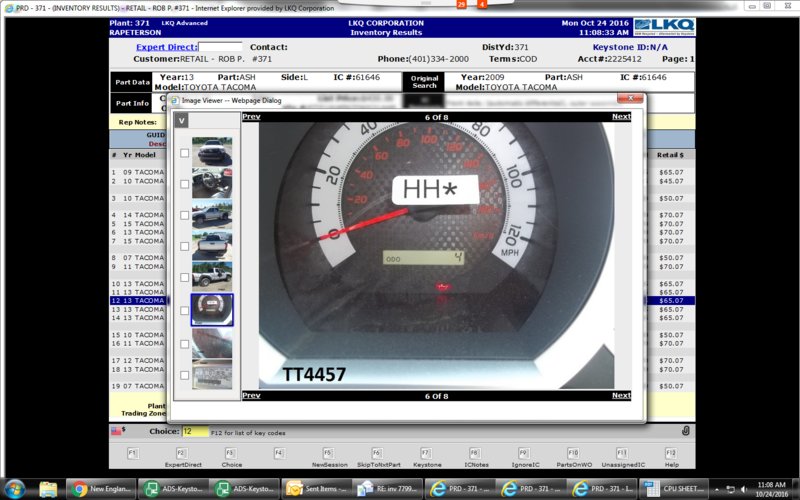This screenshot has width=800, height=500.
Task: Click the F6 SkipToNxtPart key icon
Action: 377,453
